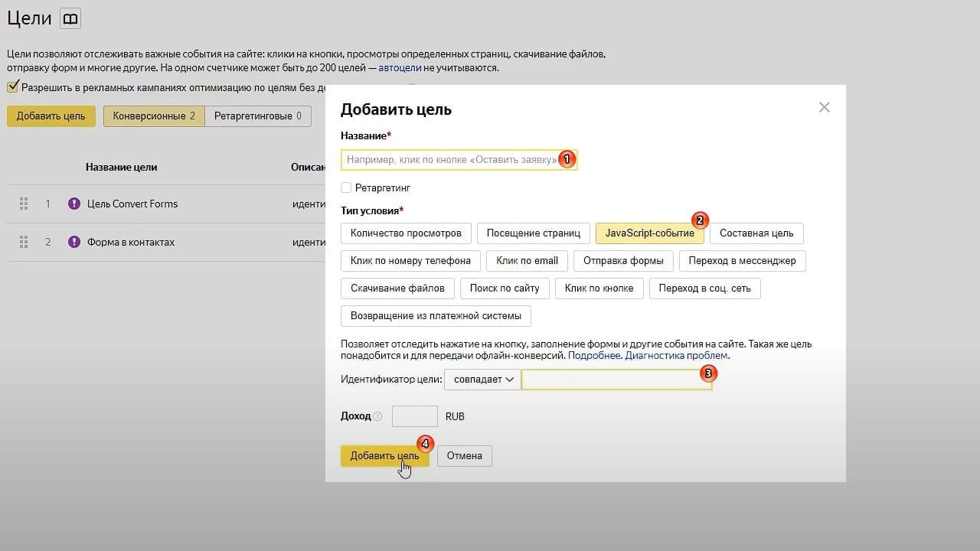
Task: Open the Доход help question icon
Action: coord(377,416)
